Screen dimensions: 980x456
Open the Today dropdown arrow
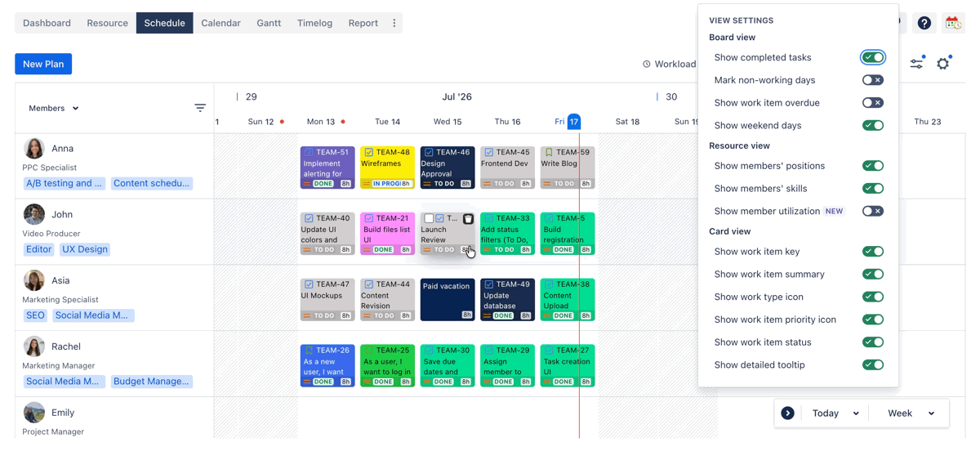tap(856, 414)
